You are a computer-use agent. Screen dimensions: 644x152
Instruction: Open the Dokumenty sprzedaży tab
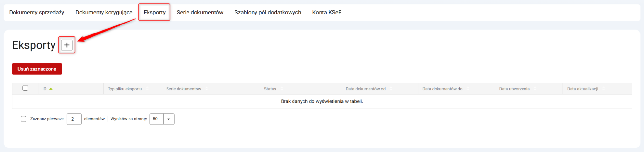pos(37,12)
